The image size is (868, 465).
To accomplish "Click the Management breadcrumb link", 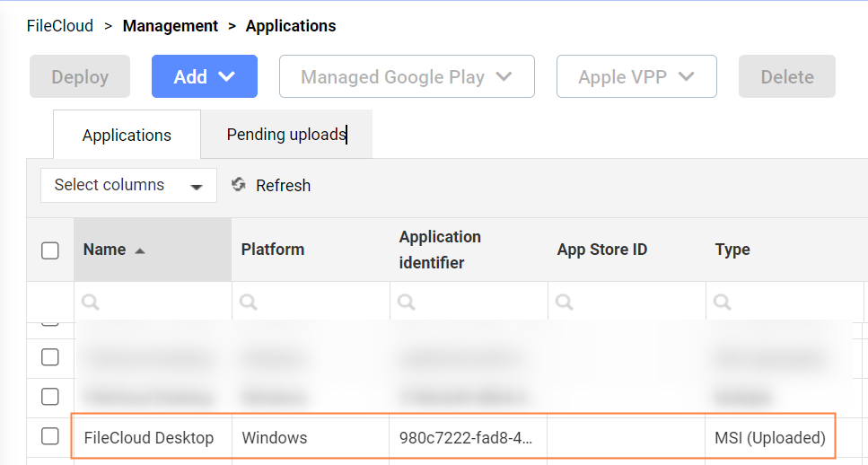I will tap(170, 26).
